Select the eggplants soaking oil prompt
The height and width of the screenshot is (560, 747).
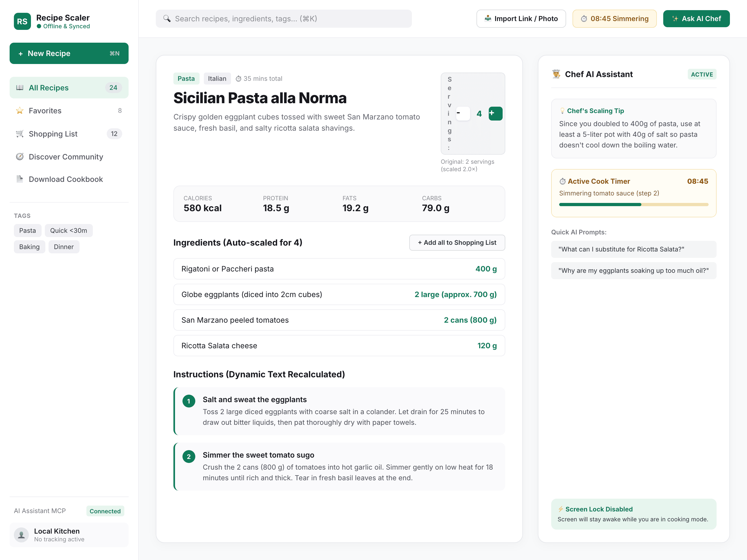(634, 271)
